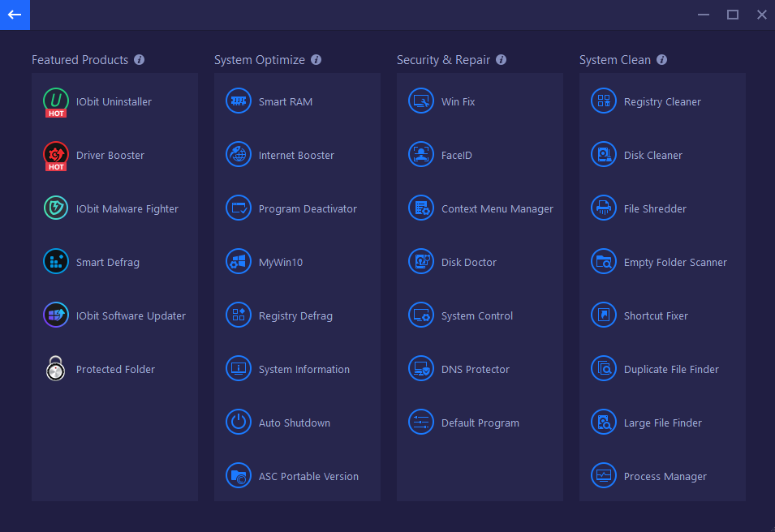Image resolution: width=775 pixels, height=532 pixels.
Task: Show info for Featured Products
Action: [140, 60]
